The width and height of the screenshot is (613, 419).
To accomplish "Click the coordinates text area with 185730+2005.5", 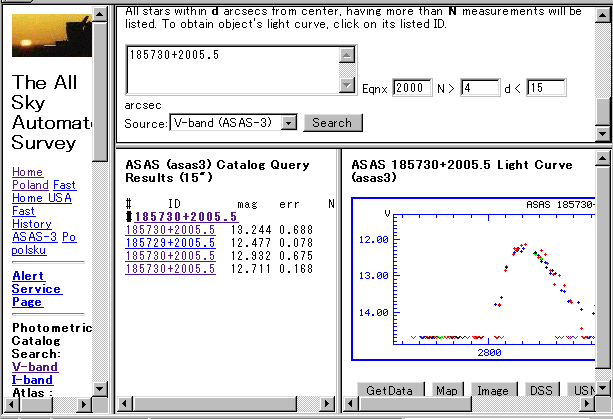I will point(233,70).
